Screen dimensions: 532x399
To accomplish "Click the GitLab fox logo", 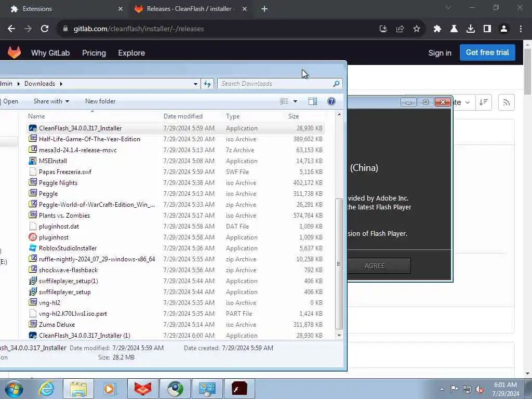I will (x=14, y=52).
